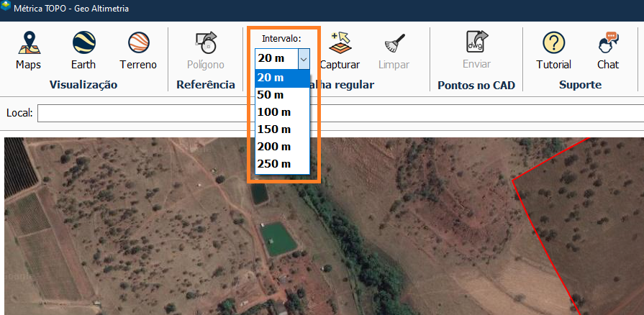The width and height of the screenshot is (644, 315).
Task: Click the Capturar grid icon
Action: [x=340, y=45]
